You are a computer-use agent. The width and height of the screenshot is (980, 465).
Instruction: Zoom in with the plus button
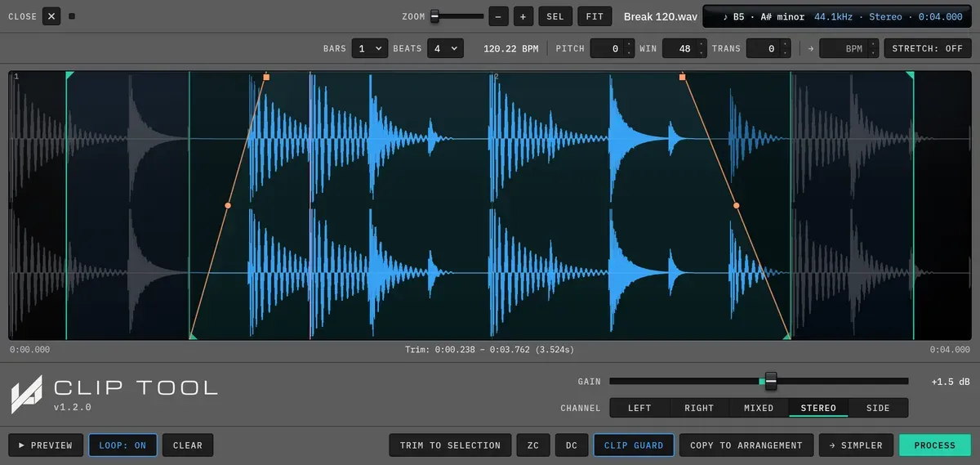523,16
